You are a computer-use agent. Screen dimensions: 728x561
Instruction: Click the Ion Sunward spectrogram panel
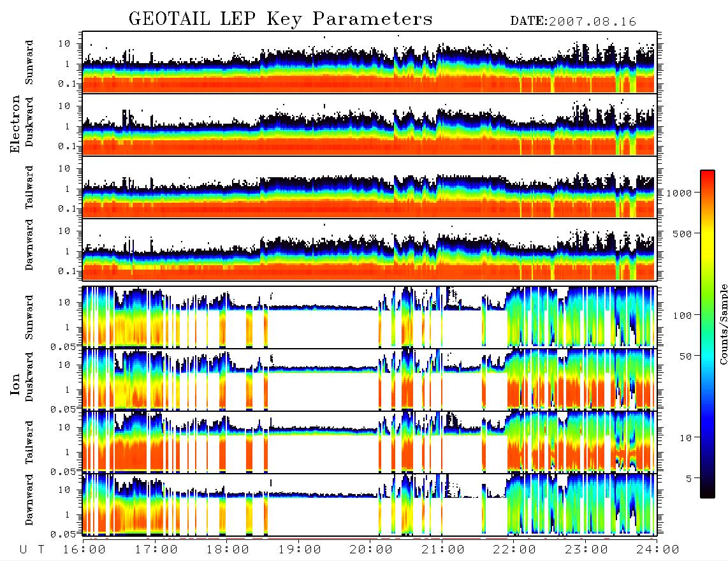[370, 317]
